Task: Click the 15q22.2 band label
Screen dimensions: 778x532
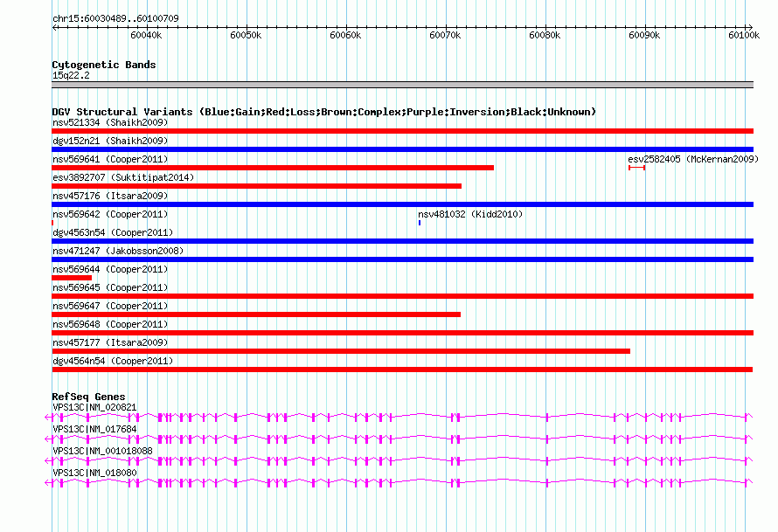Action: click(x=71, y=75)
